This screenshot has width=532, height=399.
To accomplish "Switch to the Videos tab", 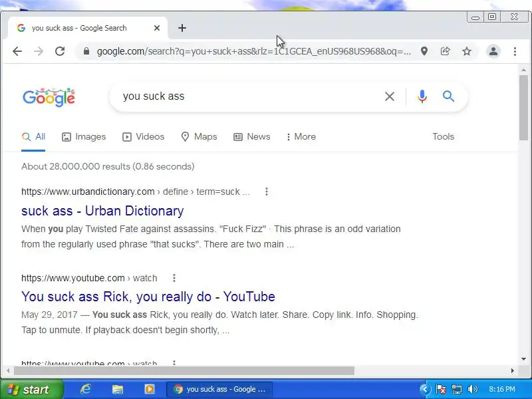I will point(143,137).
